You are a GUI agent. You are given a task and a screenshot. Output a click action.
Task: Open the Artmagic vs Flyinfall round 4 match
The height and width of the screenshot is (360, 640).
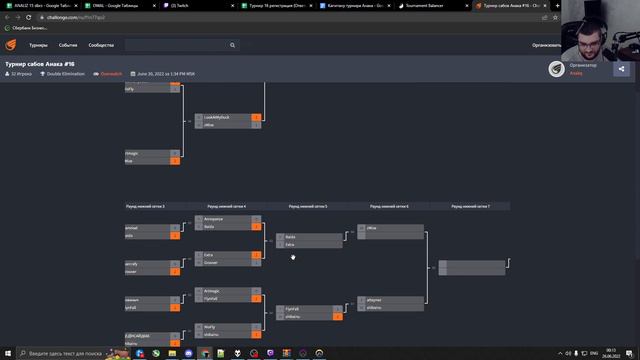point(228,295)
